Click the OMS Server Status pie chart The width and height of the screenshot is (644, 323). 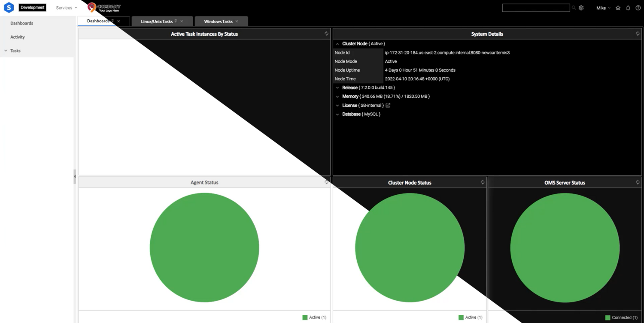[565, 248]
